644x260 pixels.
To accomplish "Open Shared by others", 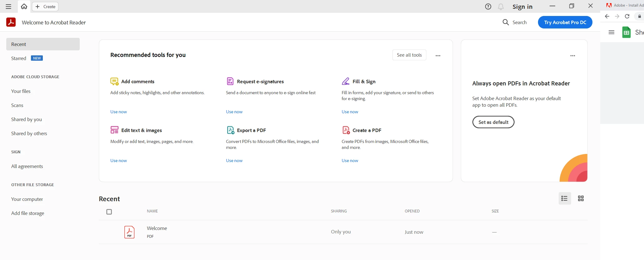I will (x=29, y=133).
